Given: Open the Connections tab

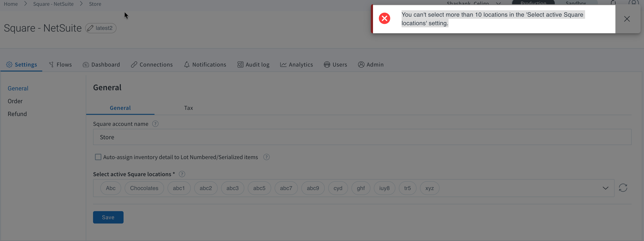Looking at the screenshot, I should (152, 65).
